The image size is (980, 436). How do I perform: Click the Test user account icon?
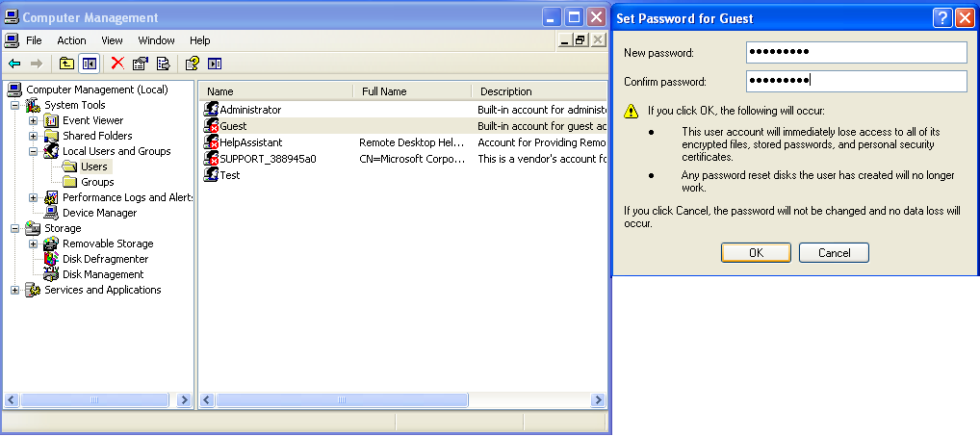211,175
